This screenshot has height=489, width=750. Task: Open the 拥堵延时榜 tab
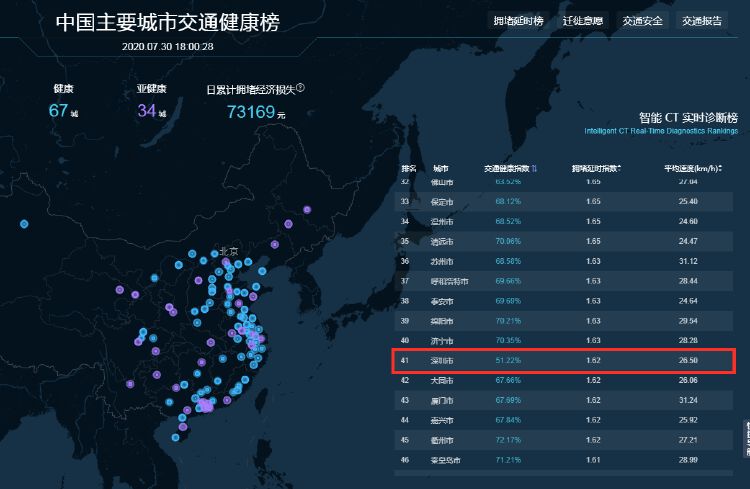point(518,21)
